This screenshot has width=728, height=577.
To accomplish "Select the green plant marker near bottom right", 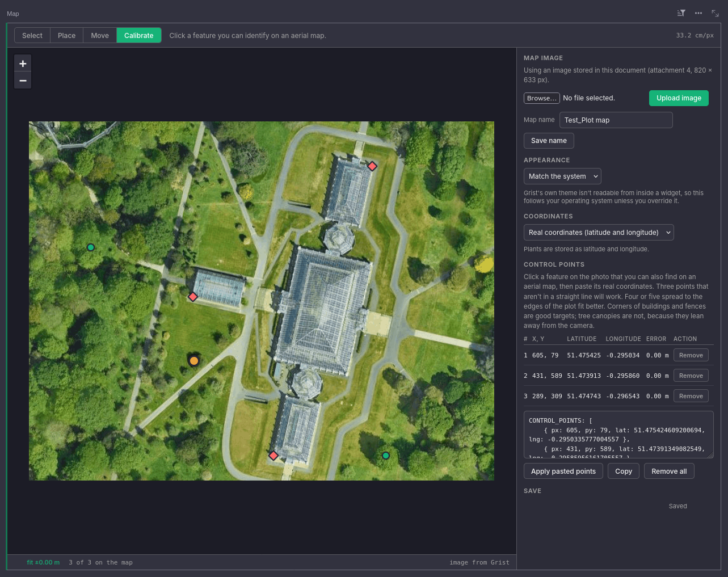I will (386, 456).
